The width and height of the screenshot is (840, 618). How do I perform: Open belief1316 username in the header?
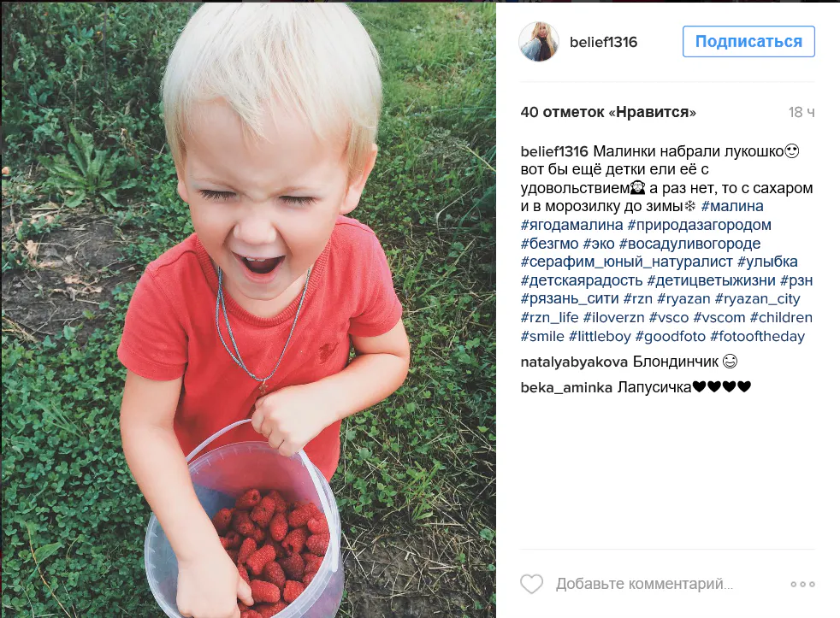tap(603, 42)
